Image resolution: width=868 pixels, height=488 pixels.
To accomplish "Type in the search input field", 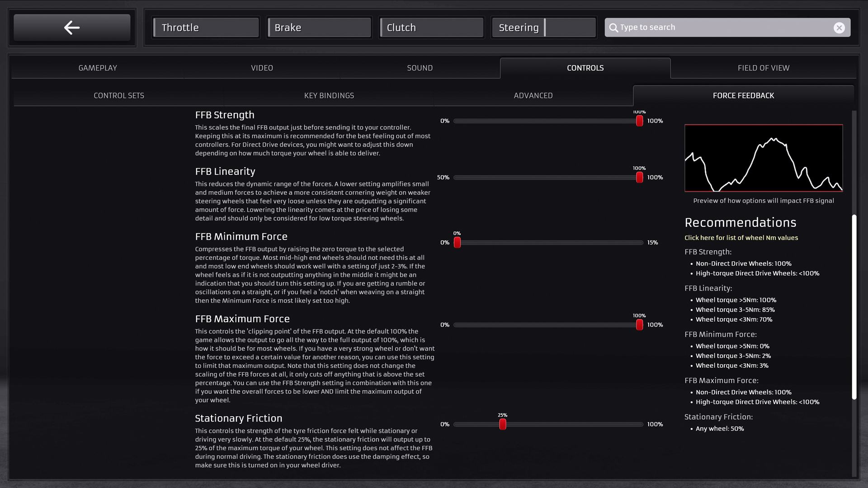I will [723, 28].
